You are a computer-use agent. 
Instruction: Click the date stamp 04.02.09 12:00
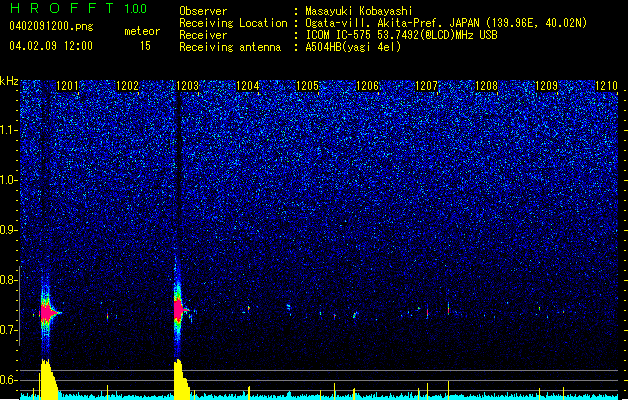tap(51, 45)
